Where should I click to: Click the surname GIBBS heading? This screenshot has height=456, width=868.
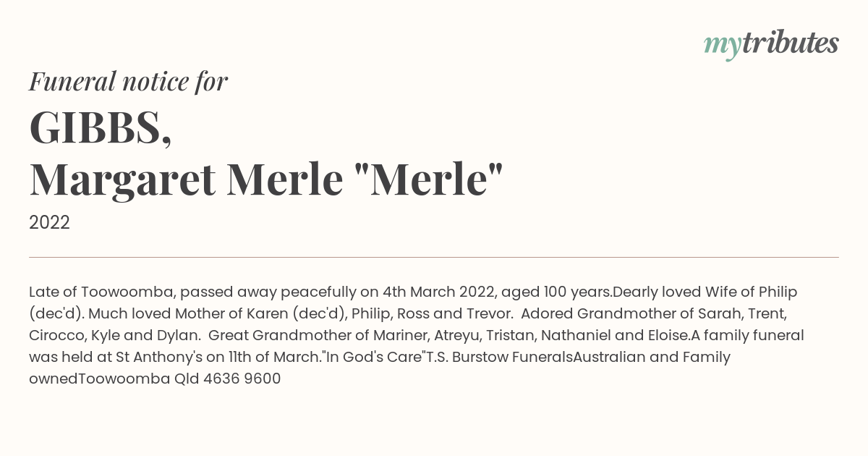101,128
